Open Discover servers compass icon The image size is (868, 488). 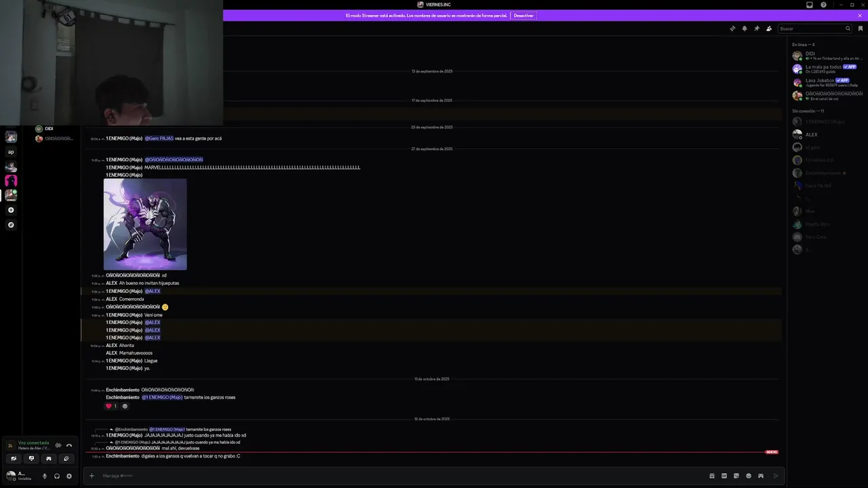[11, 225]
